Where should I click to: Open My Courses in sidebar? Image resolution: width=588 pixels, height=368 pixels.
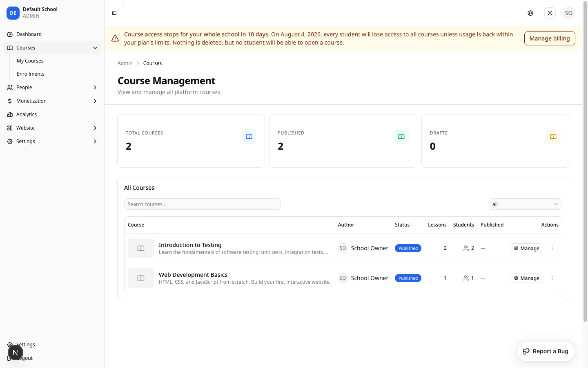(x=57, y=61)
